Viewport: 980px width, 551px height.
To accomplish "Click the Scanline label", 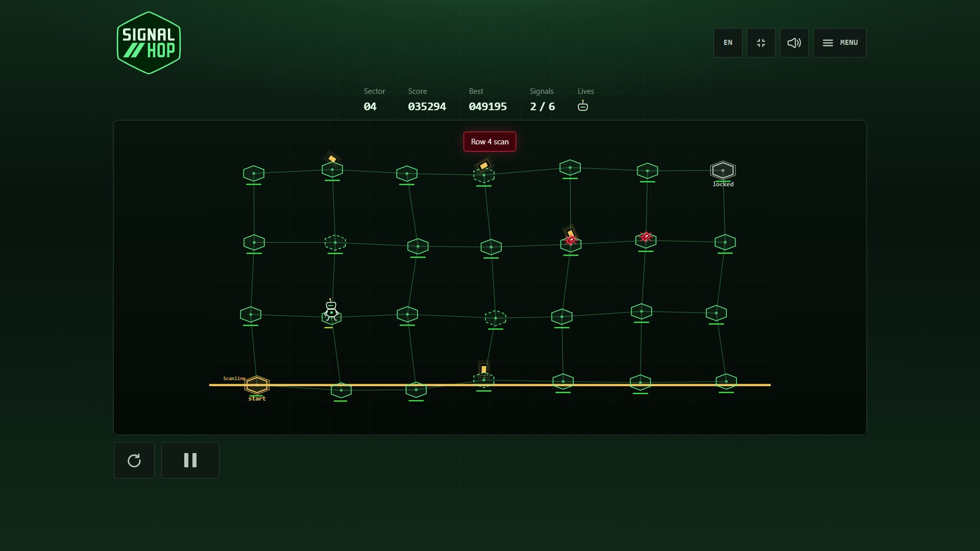I will click(234, 379).
